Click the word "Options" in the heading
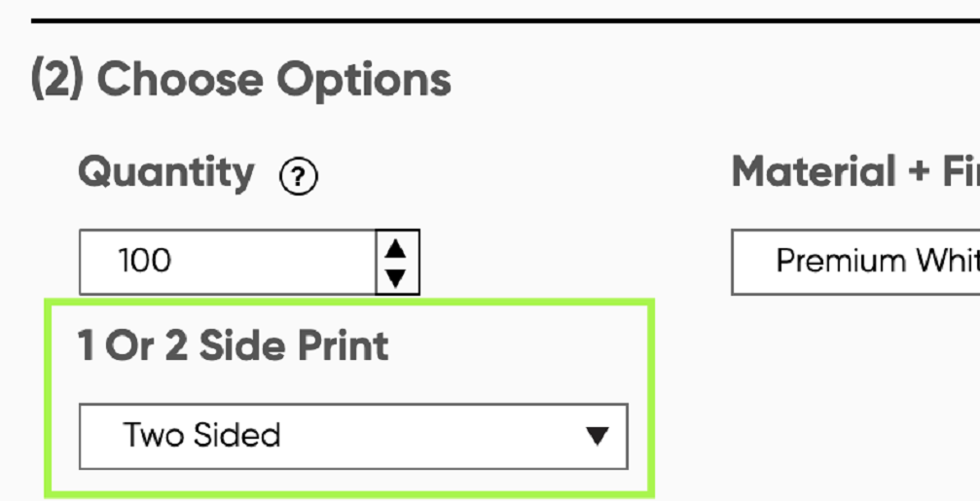The image size is (980, 504). point(362,80)
